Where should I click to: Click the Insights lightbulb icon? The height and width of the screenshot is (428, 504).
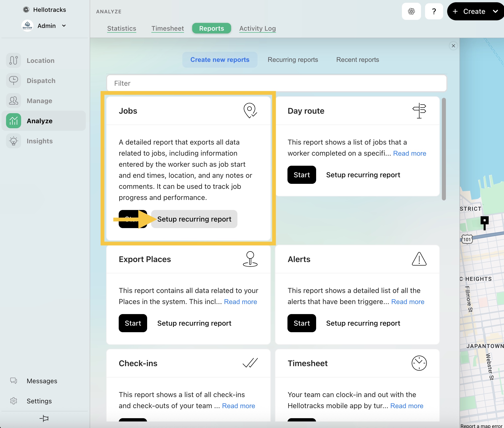14,141
